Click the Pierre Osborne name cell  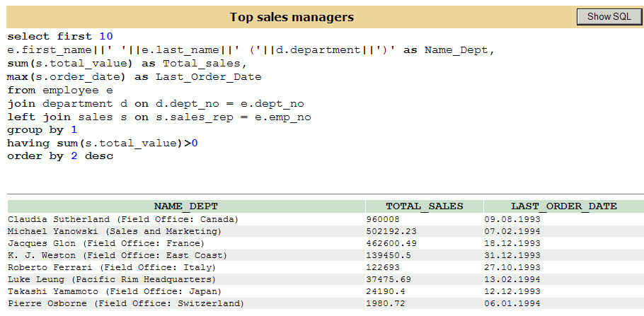pos(186,304)
